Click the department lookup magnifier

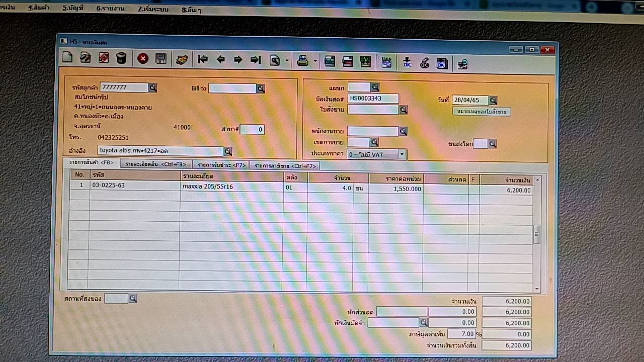tap(375, 87)
